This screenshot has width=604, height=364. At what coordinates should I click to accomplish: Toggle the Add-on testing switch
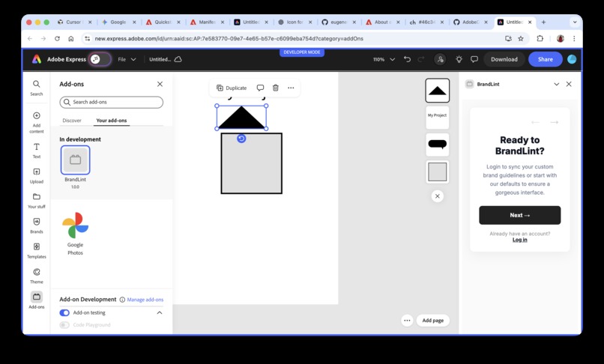coord(64,313)
